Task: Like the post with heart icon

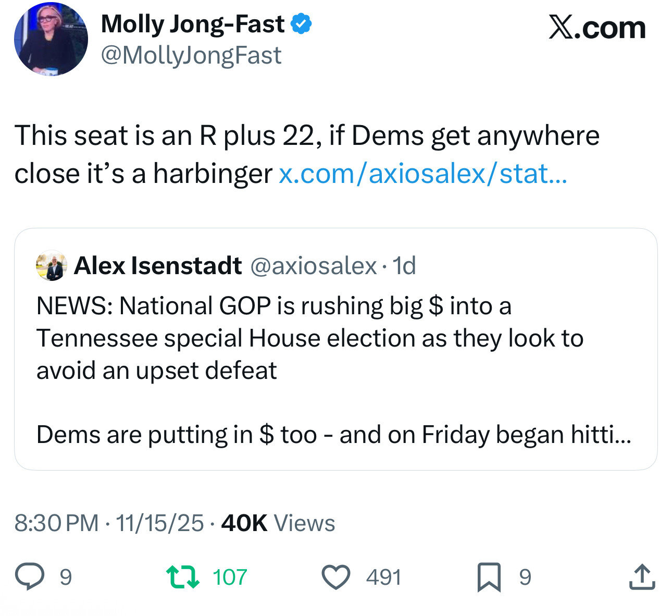Action: (x=335, y=577)
